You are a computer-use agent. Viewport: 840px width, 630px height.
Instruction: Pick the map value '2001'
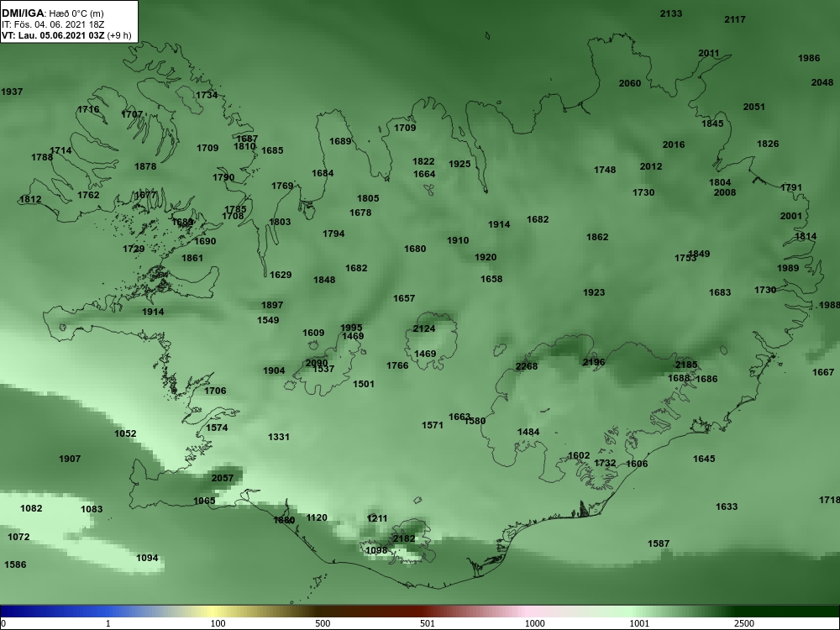[x=790, y=216]
